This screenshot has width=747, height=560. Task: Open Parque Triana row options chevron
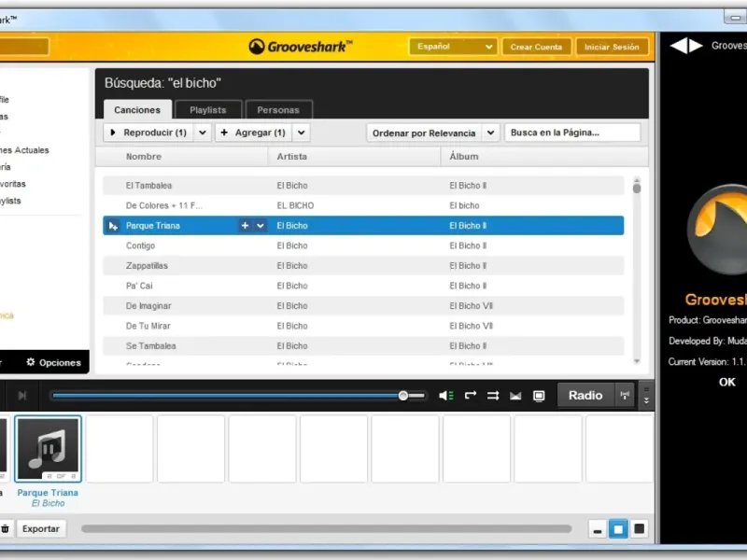261,225
